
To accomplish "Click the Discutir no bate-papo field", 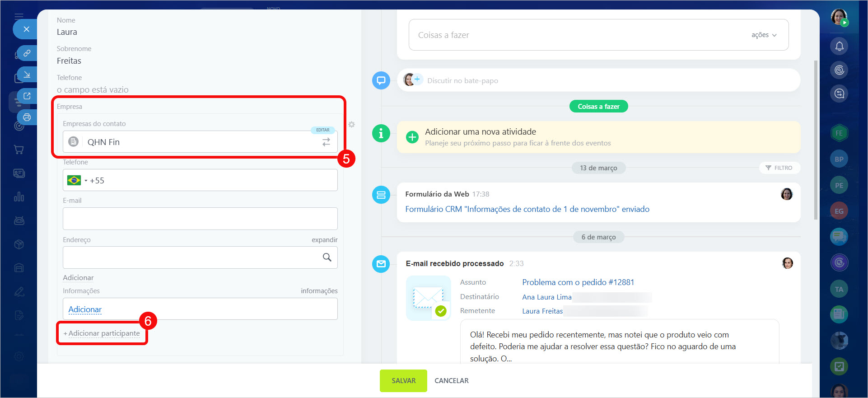I will pos(462,81).
